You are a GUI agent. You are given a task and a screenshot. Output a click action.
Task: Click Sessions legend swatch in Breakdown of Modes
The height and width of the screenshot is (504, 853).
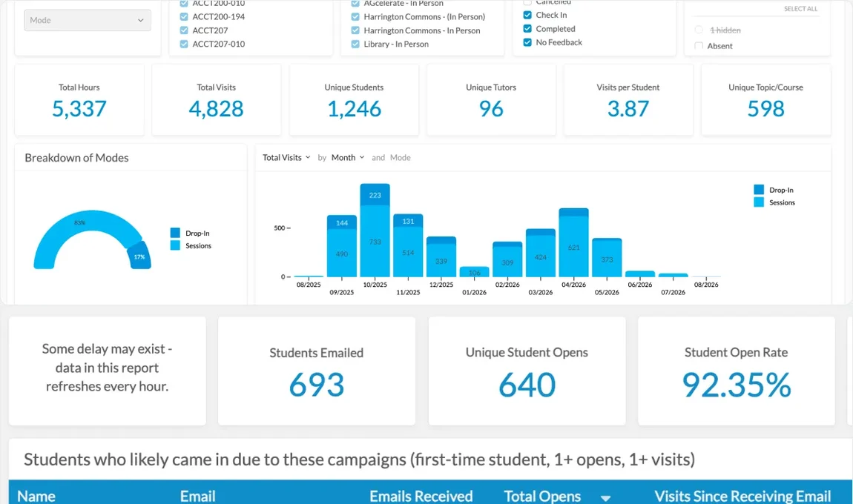tap(175, 245)
